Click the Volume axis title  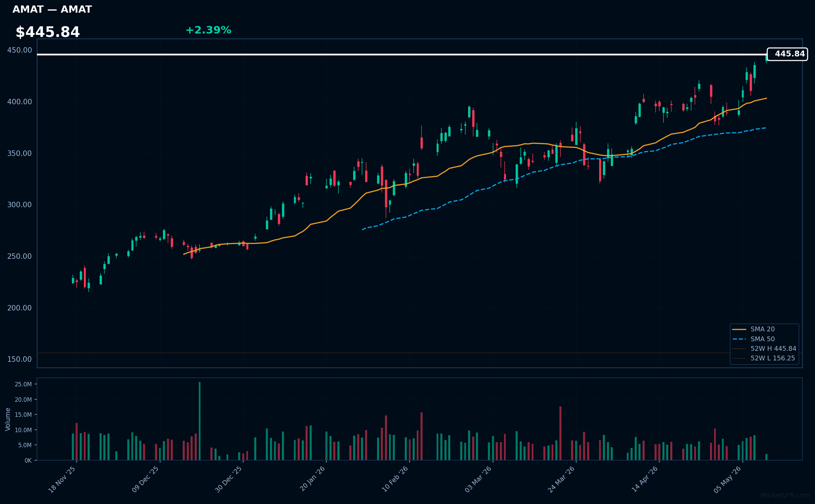point(8,419)
